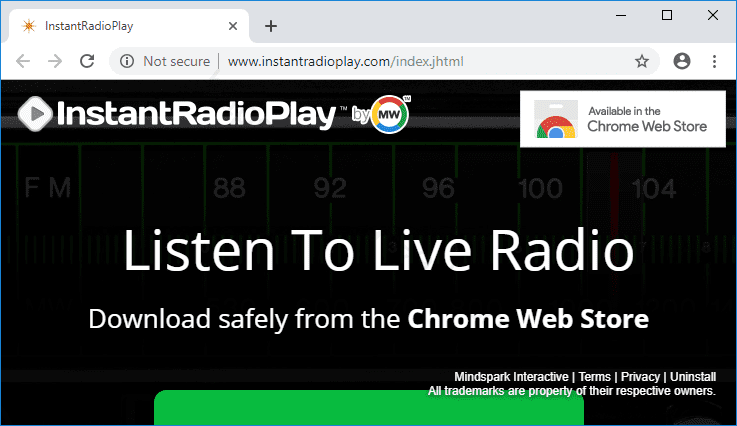Click the green download button
Image resolution: width=737 pixels, height=426 pixels.
pyautogui.click(x=368, y=408)
